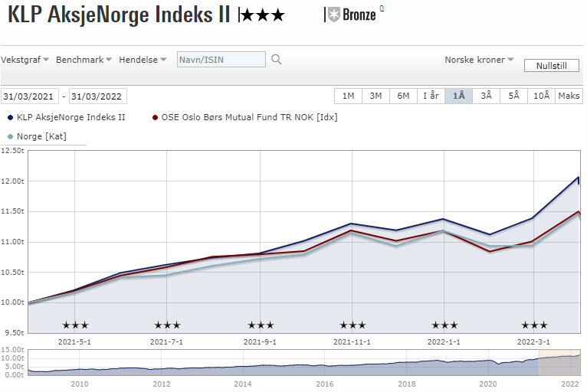
Task: Select the 10Å time range
Action: point(541,96)
